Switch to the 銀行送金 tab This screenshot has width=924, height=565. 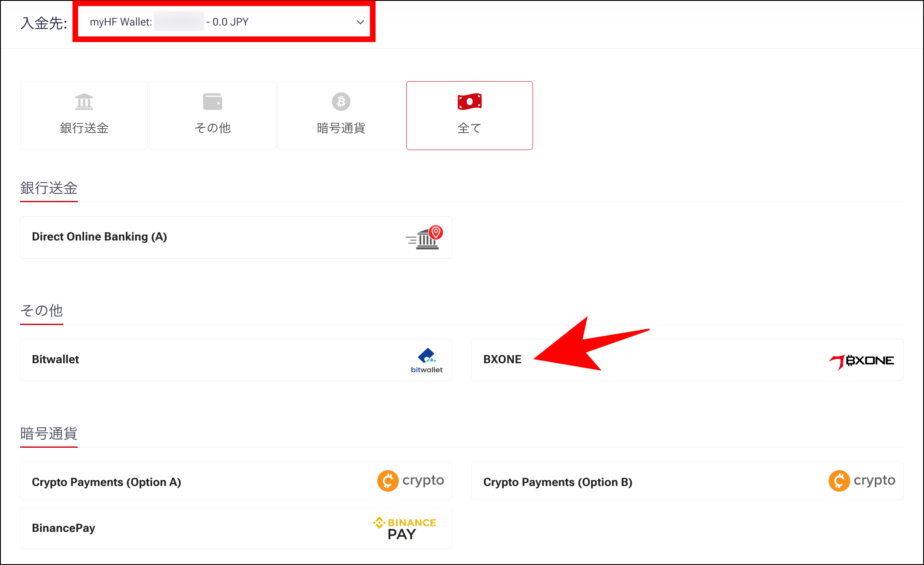84,128
